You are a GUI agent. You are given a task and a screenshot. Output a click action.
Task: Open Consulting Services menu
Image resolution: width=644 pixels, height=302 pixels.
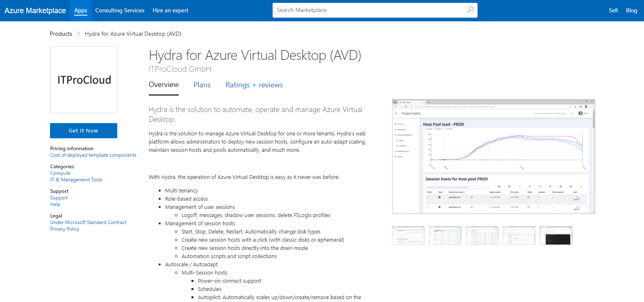point(120,10)
